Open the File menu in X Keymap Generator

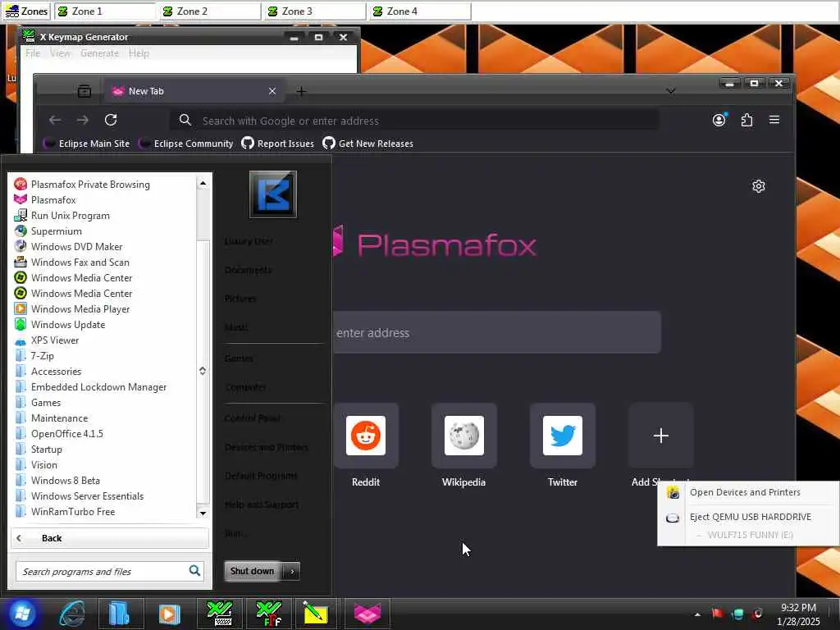click(33, 53)
